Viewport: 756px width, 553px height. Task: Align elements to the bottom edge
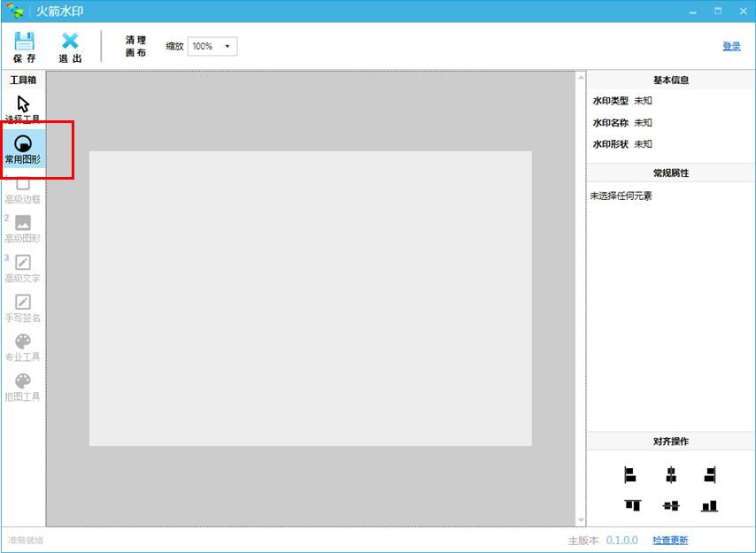(708, 504)
